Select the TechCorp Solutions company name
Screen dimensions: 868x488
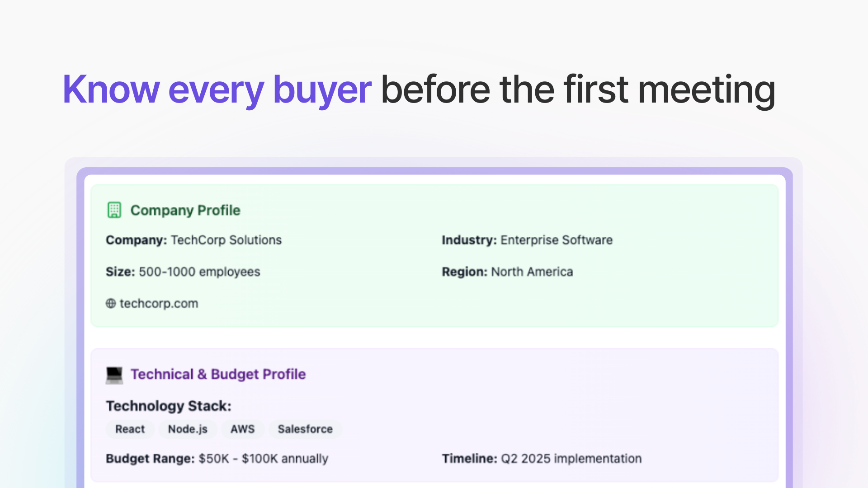click(226, 240)
